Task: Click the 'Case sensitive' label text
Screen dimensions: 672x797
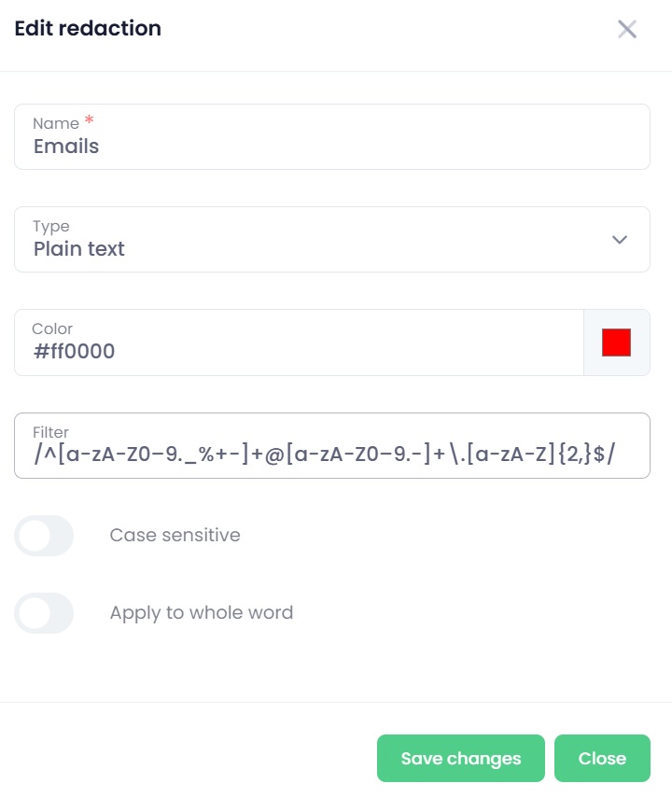Action: click(175, 536)
